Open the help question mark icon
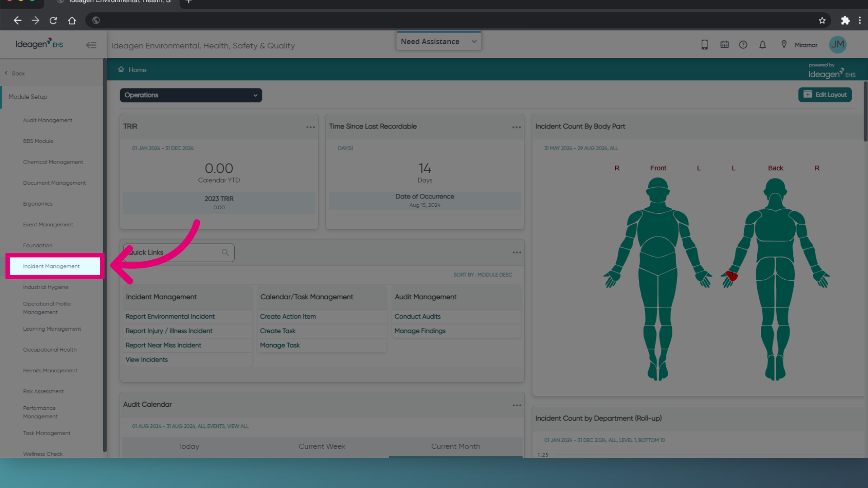This screenshot has width=868, height=488. tap(743, 45)
